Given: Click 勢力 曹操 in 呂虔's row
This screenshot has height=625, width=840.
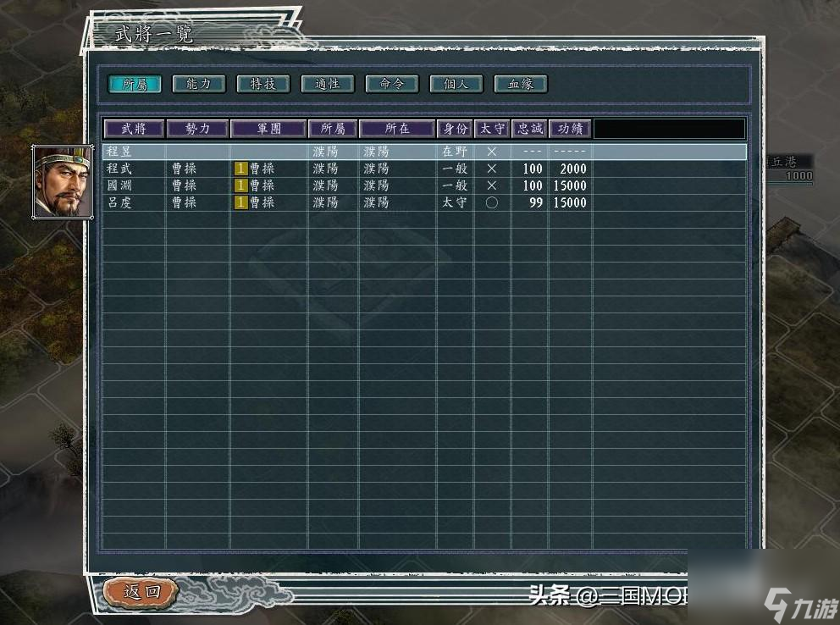Looking at the screenshot, I should [185, 202].
